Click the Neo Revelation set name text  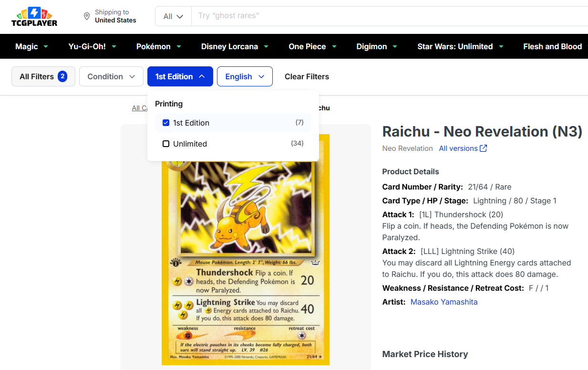(408, 148)
